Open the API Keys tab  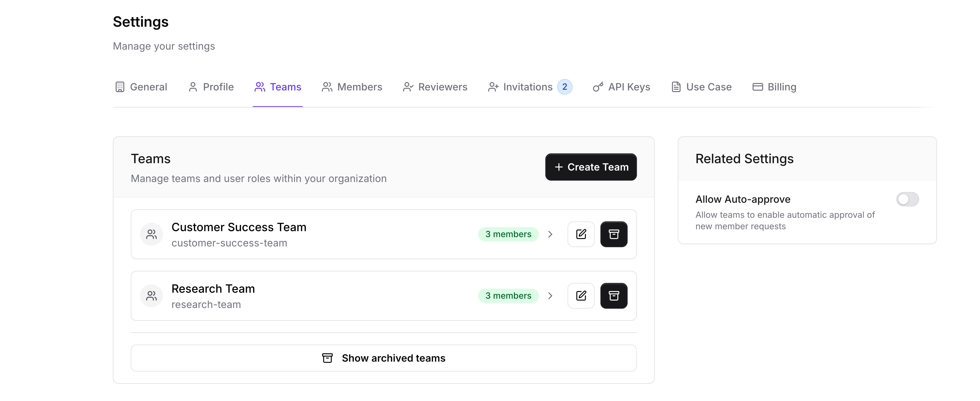621,87
